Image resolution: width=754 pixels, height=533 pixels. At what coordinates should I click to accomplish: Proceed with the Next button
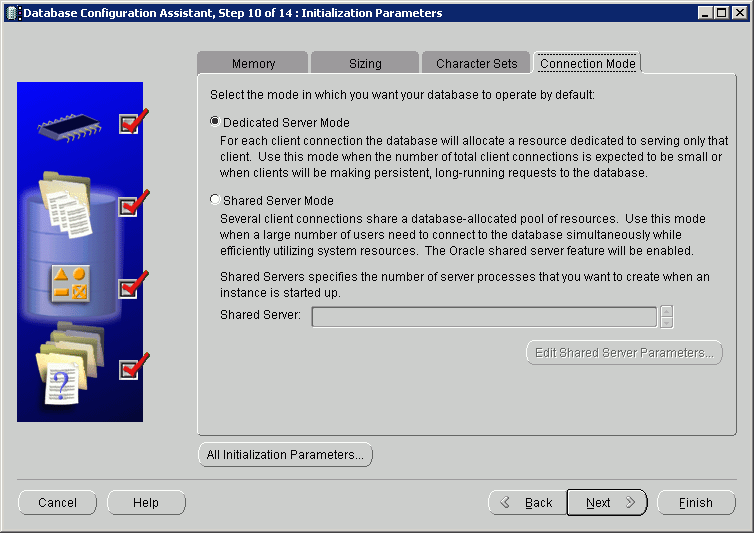click(607, 503)
